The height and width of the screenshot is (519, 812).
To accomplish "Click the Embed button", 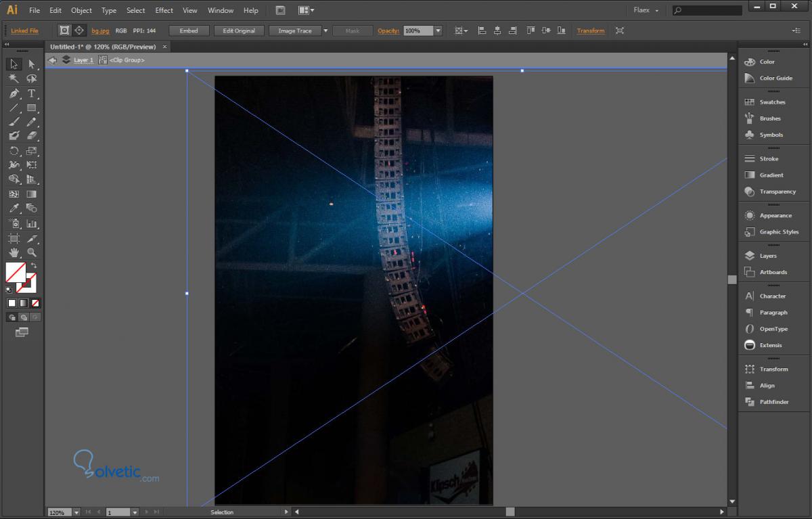I will coord(189,31).
